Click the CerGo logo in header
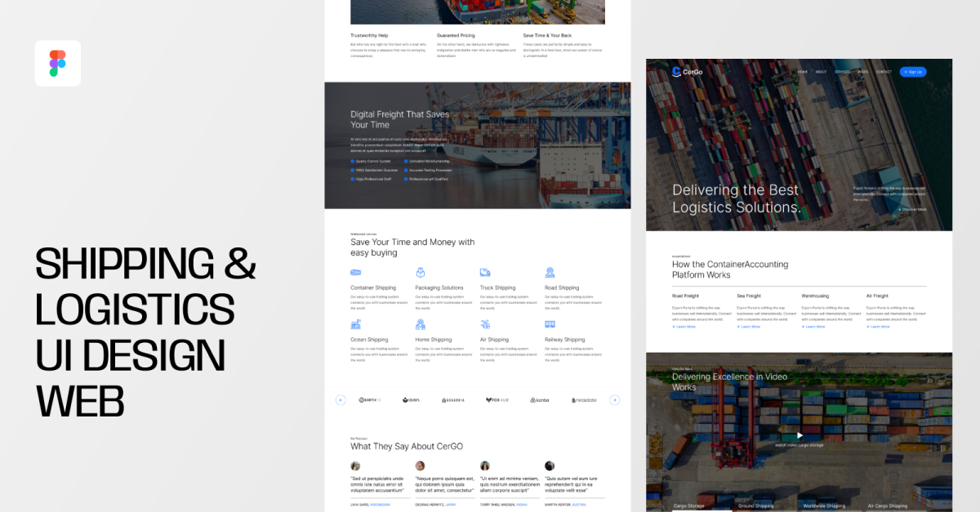Screen dimensions: 980x512 coord(687,72)
